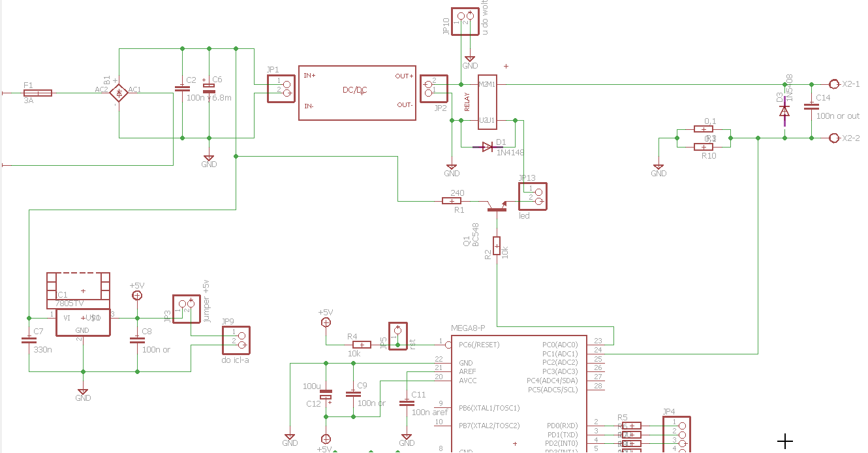868x453 pixels.
Task: Click diode D3 1N5408 symbol
Action: click(x=784, y=112)
